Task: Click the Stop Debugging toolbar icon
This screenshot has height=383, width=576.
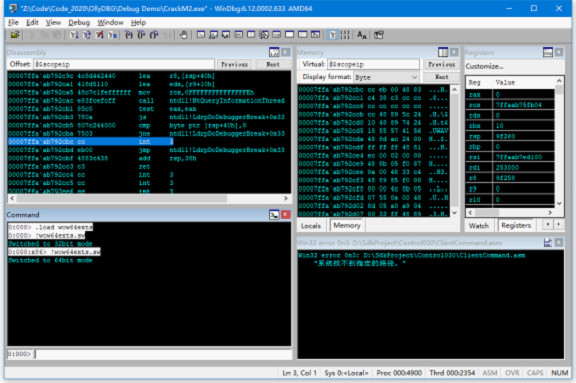Action: pyautogui.click(x=100, y=35)
